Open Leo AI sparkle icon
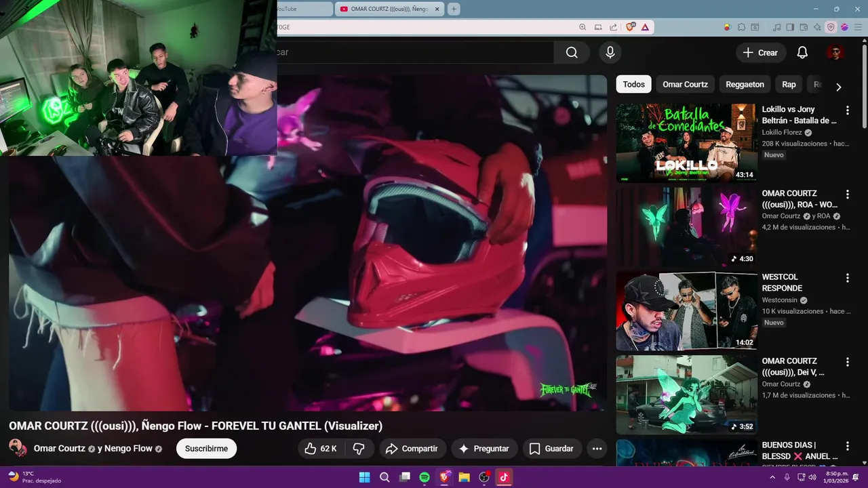The width and height of the screenshot is (868, 488). [817, 27]
